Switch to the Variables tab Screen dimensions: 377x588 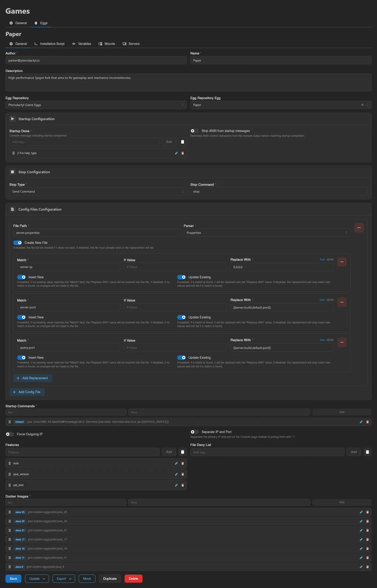pos(82,44)
